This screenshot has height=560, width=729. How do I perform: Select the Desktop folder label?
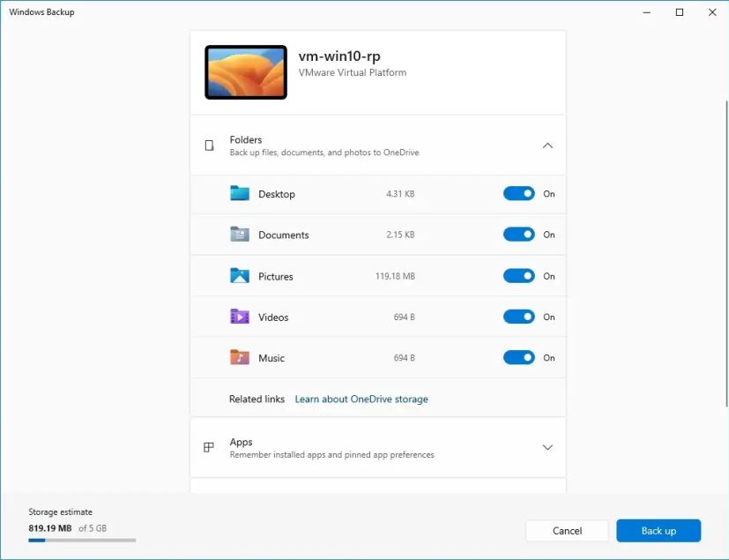click(x=277, y=194)
